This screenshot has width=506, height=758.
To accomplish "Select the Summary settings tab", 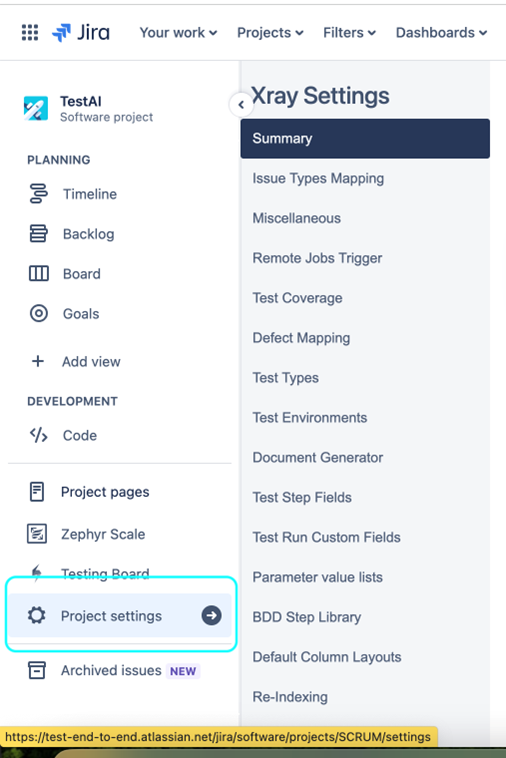I will [365, 138].
